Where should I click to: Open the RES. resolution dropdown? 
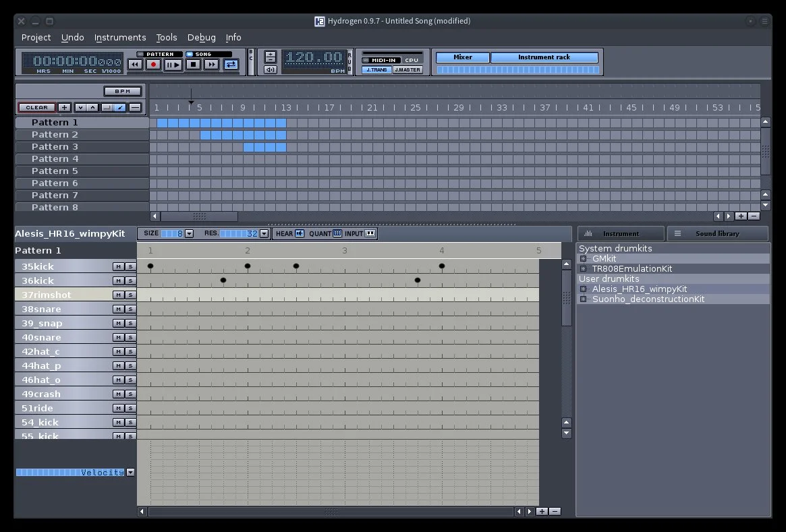[x=264, y=233]
